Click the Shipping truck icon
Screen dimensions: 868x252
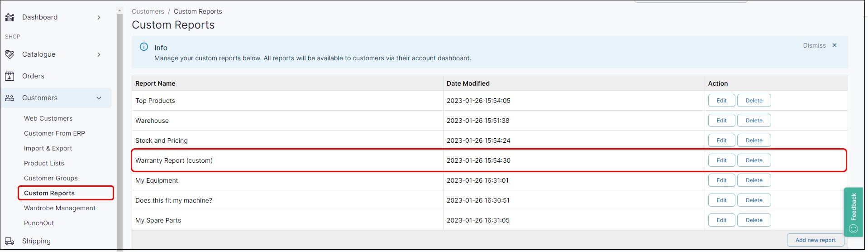pyautogui.click(x=10, y=241)
